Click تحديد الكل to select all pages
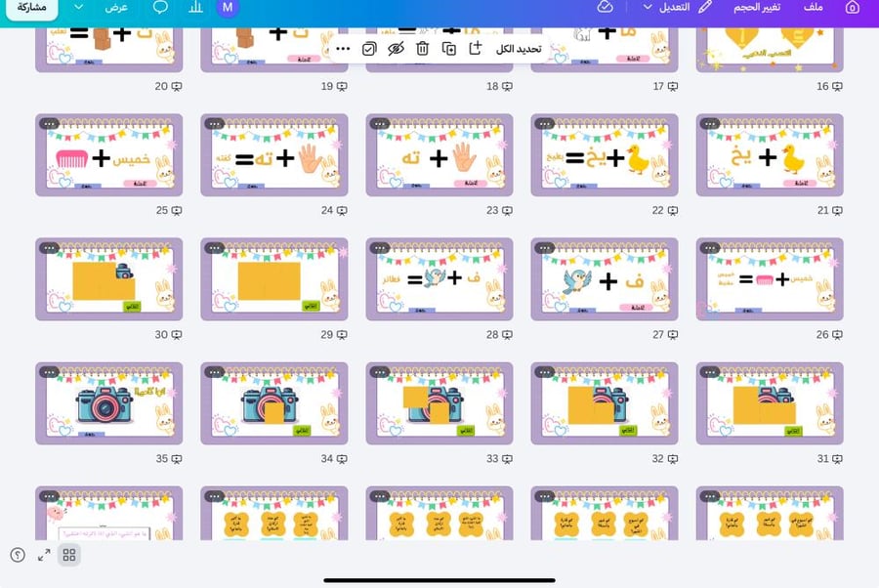This screenshot has width=879, height=588. pyautogui.click(x=519, y=50)
